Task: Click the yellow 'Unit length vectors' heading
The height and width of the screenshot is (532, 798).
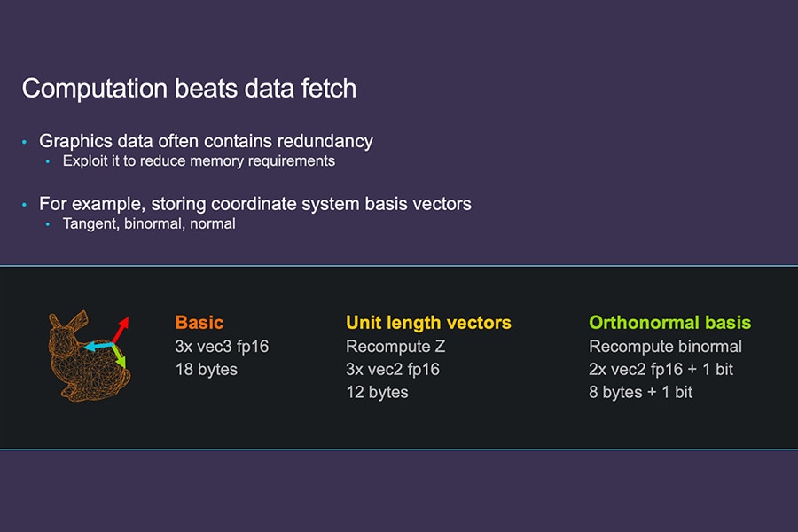Action: (428, 323)
